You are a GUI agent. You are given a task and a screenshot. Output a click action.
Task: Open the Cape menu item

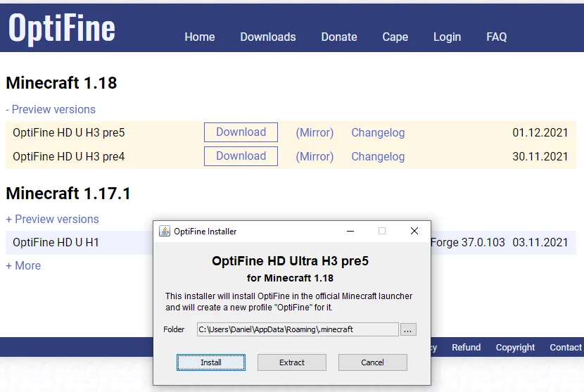tap(395, 37)
